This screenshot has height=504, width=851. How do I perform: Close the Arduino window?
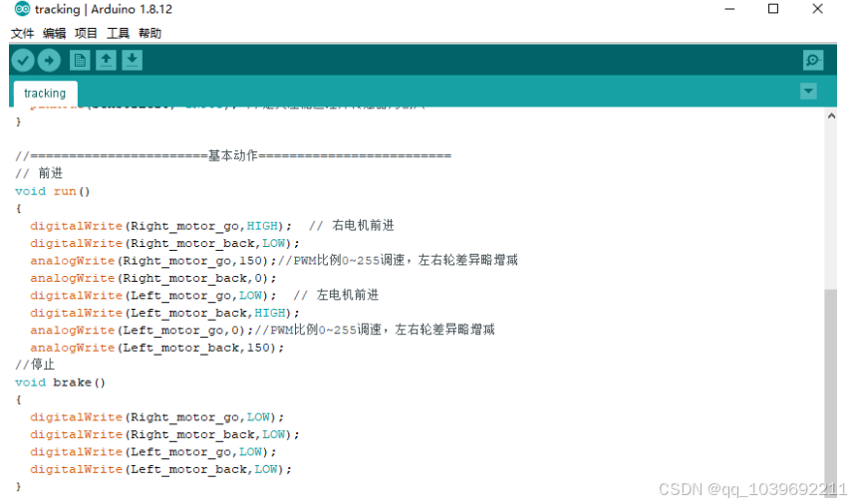tap(817, 9)
